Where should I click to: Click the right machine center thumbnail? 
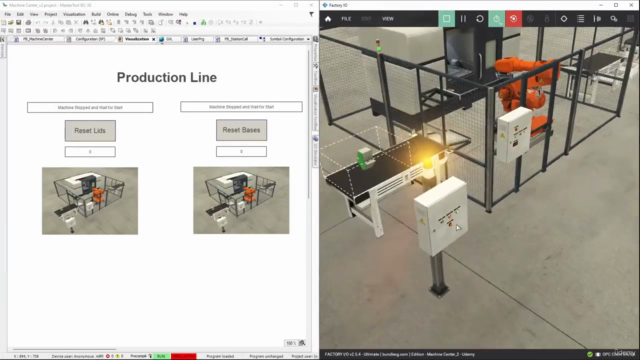241,200
